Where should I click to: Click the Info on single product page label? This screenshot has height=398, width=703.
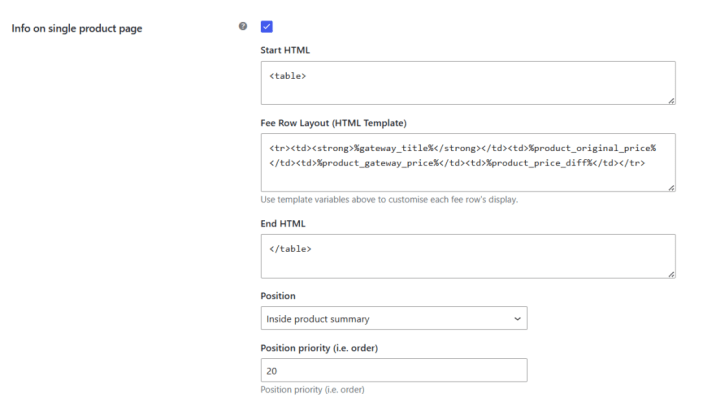pos(77,28)
